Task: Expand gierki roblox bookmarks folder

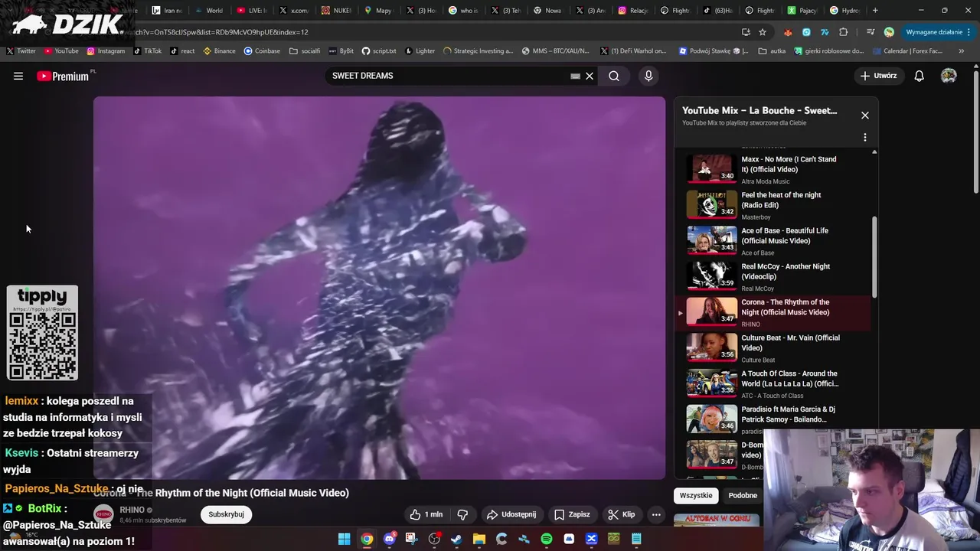Action: tap(829, 51)
